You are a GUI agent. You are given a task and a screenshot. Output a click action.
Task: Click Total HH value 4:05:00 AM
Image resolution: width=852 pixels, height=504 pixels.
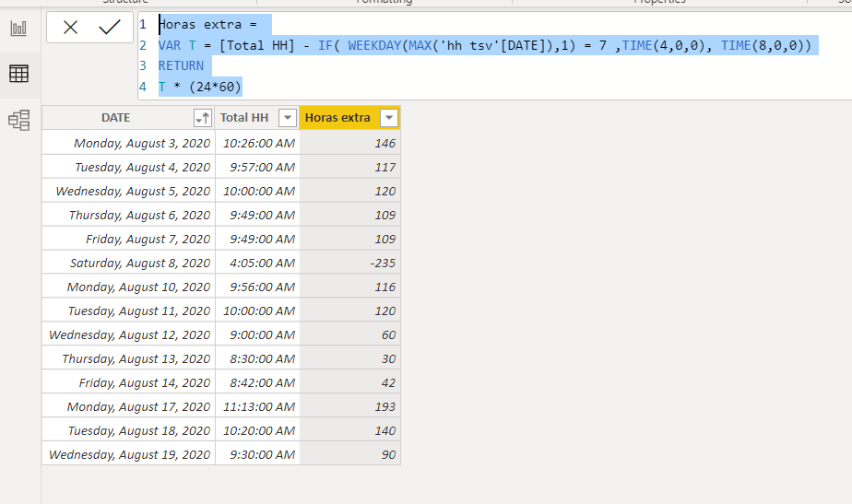point(257,263)
